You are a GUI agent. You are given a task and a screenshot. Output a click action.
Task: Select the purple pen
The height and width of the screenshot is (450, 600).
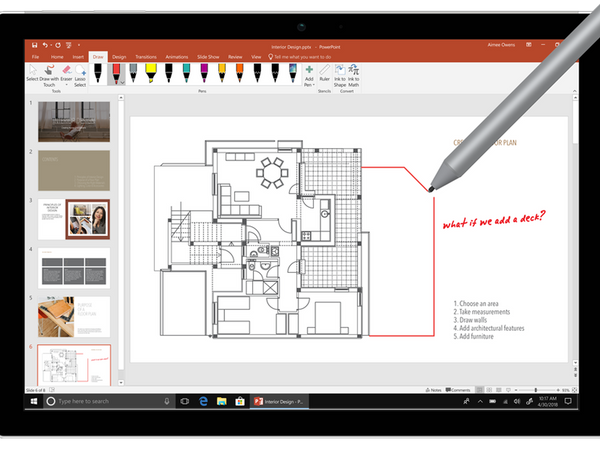204,73
